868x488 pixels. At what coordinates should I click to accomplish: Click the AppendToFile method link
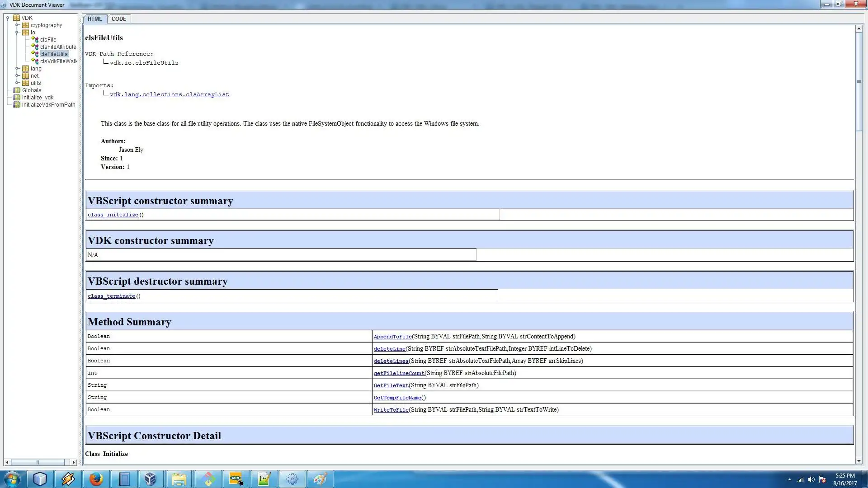pyautogui.click(x=392, y=336)
